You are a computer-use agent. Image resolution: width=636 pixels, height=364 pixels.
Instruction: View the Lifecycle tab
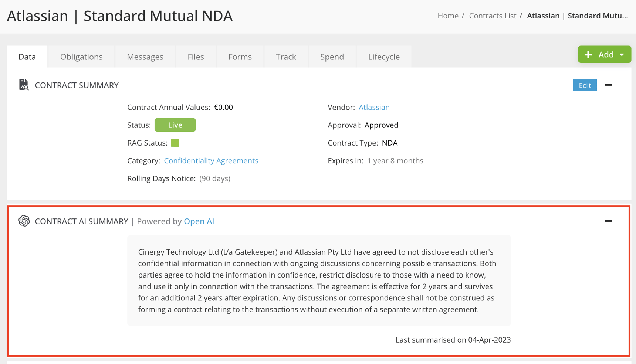(384, 57)
